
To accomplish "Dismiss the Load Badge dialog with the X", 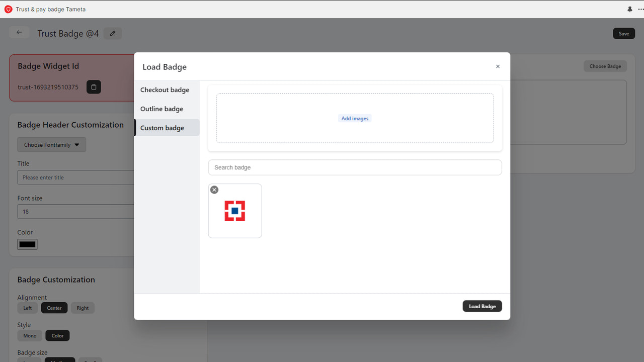I will (498, 66).
